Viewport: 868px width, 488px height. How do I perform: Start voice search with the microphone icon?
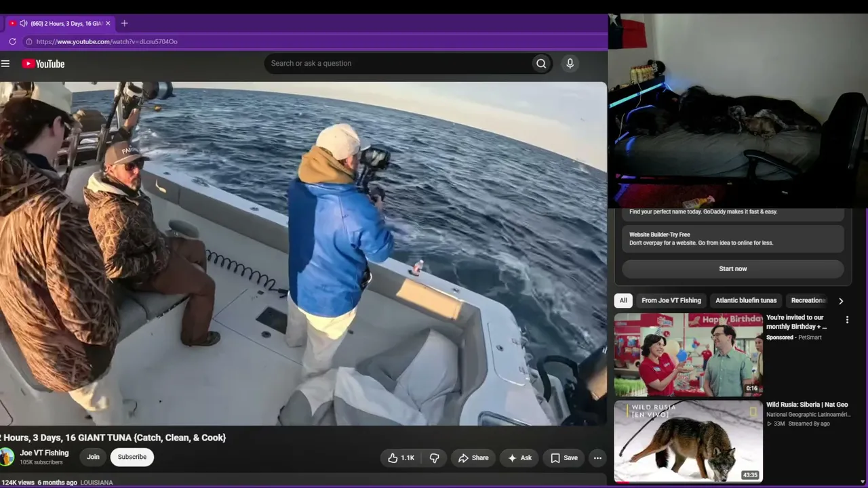570,64
